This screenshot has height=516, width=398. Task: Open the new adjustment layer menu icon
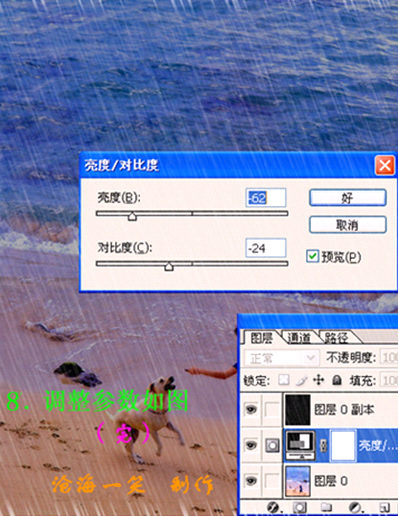pos(355,508)
